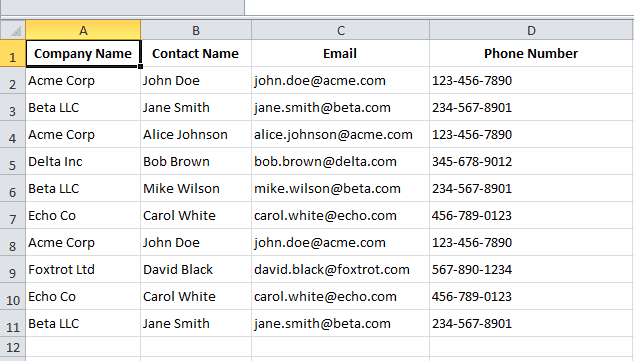Select john.doe@acme.com in row 2
The height and width of the screenshot is (361, 634).
340,80
